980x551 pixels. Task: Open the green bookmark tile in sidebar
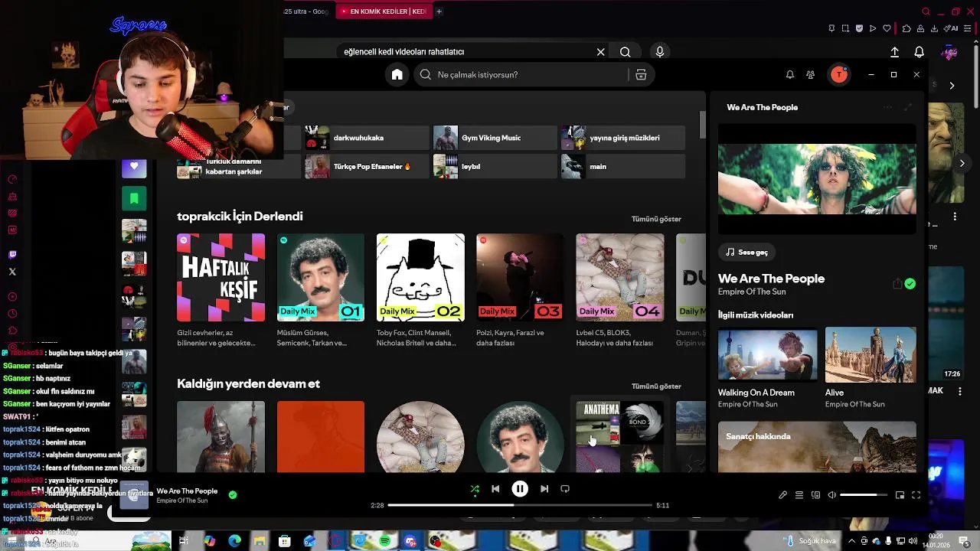coord(134,199)
